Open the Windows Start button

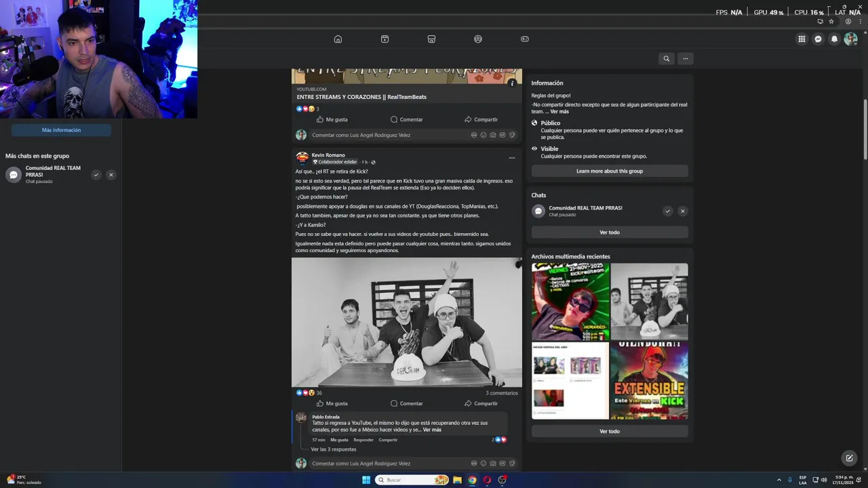[x=366, y=480]
